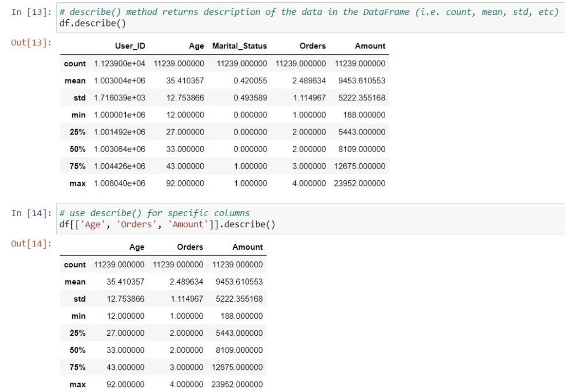Image resolution: width=565 pixels, height=392 pixels.
Task: Click the 75% User_ID value 1.004426e+06
Action: (x=120, y=167)
